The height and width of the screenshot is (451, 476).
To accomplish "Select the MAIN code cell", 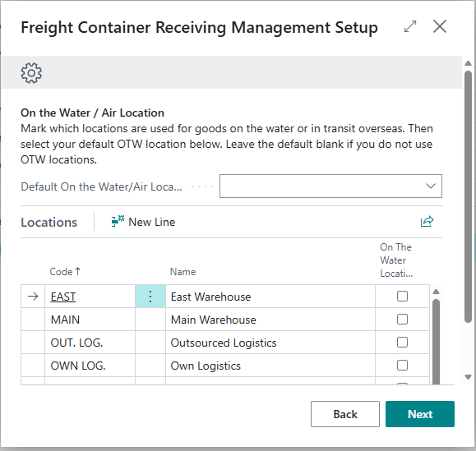I will tap(90, 320).
